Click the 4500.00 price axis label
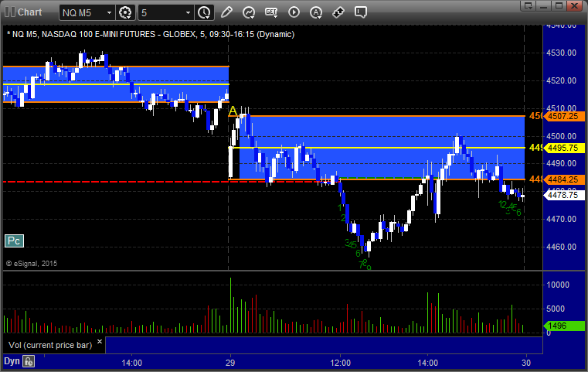588x372 pixels. [x=562, y=136]
